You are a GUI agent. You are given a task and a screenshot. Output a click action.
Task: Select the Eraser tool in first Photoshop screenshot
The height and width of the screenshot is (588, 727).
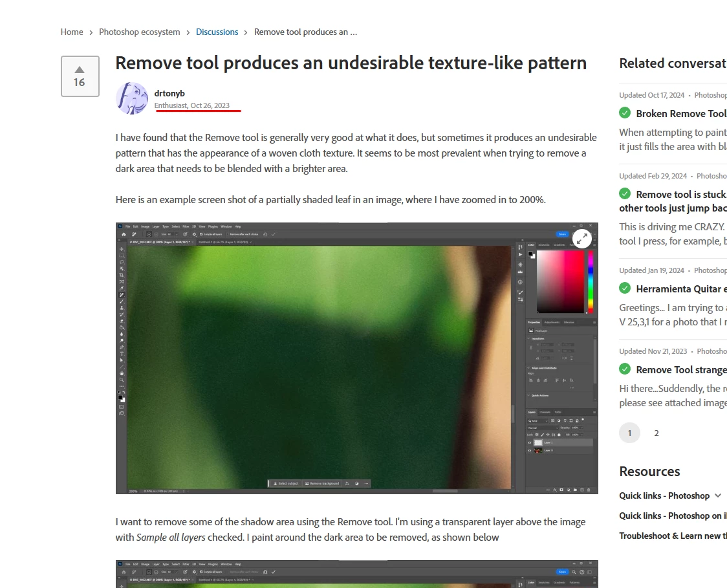(122, 321)
